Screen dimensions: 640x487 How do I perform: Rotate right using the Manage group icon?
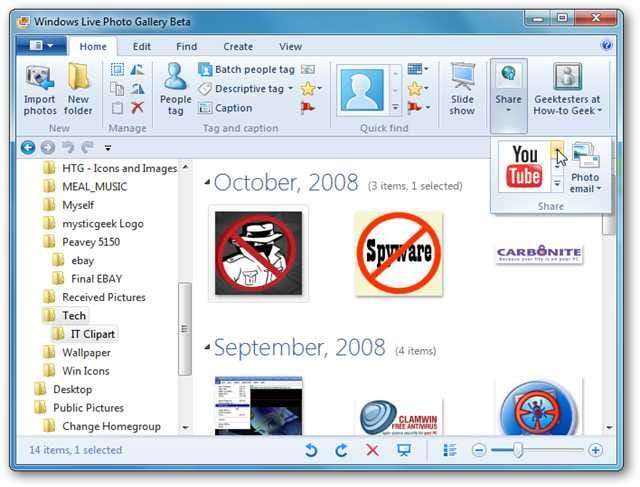[x=137, y=89]
